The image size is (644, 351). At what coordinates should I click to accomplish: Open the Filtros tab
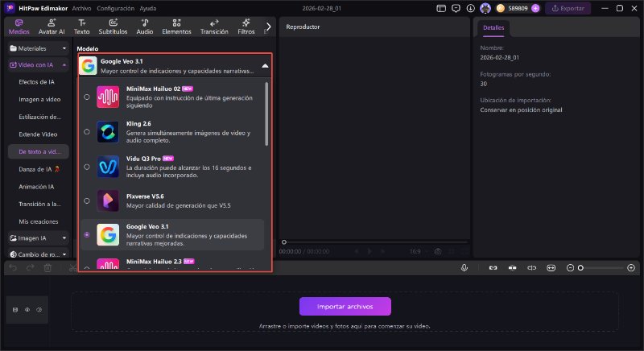[x=246, y=27]
